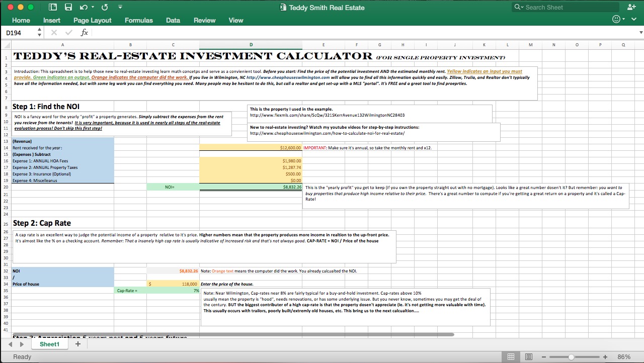
Task: Expand the formula bar chevron
Action: click(640, 32)
